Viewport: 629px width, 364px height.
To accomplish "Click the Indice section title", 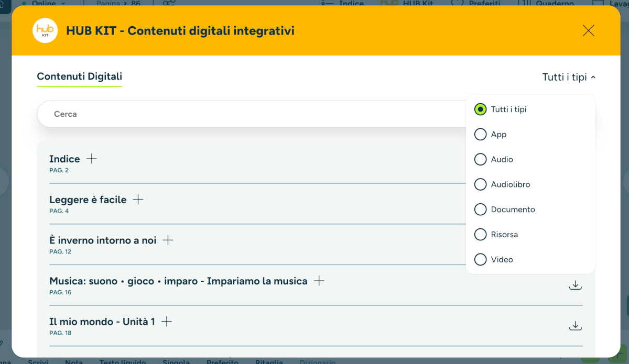I will click(64, 159).
